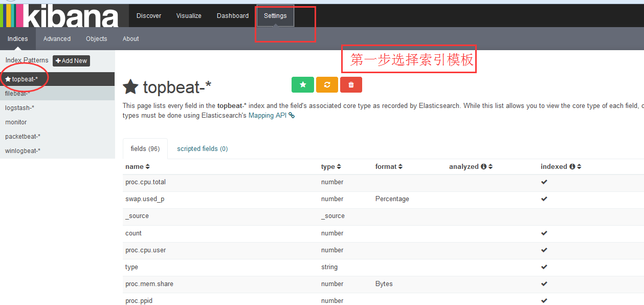Sort fields by type column arrows
Image resolution: width=644 pixels, height=305 pixels.
coord(339,167)
